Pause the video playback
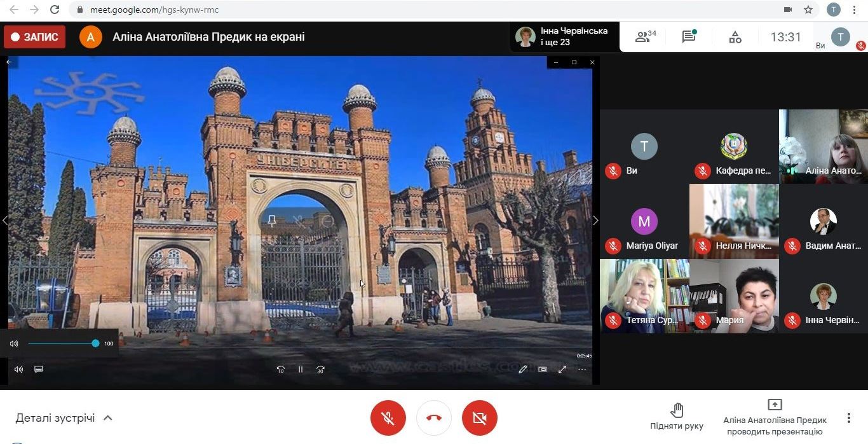Viewport: 868px width, 444px height. pyautogui.click(x=301, y=369)
